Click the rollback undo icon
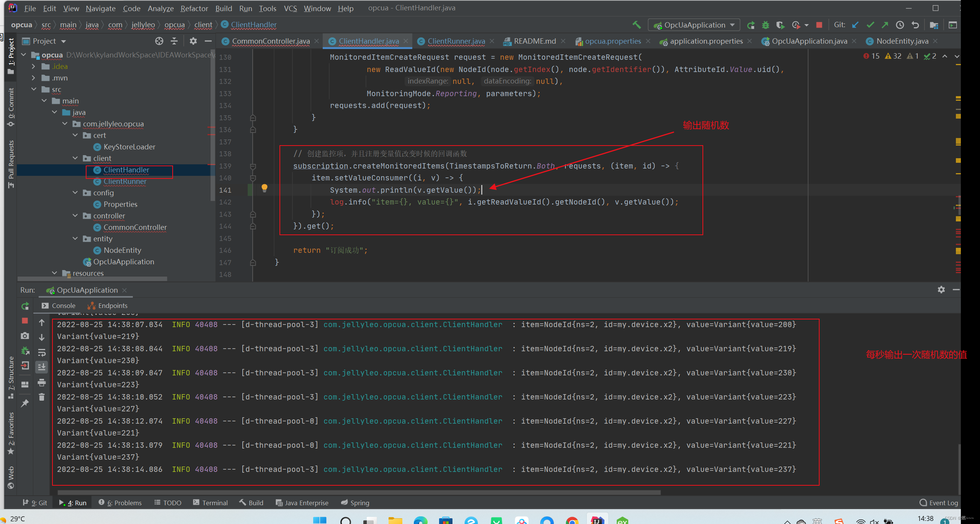 [915, 25]
